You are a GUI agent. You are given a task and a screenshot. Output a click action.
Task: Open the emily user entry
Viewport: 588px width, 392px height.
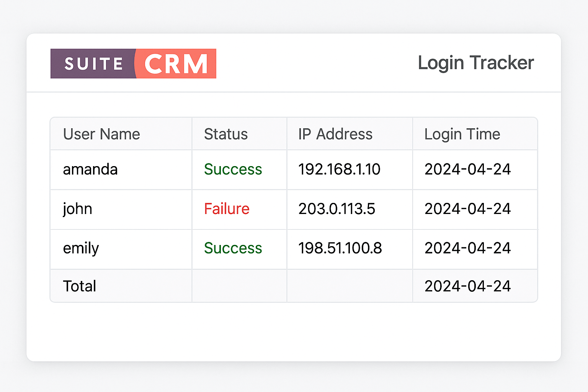81,248
